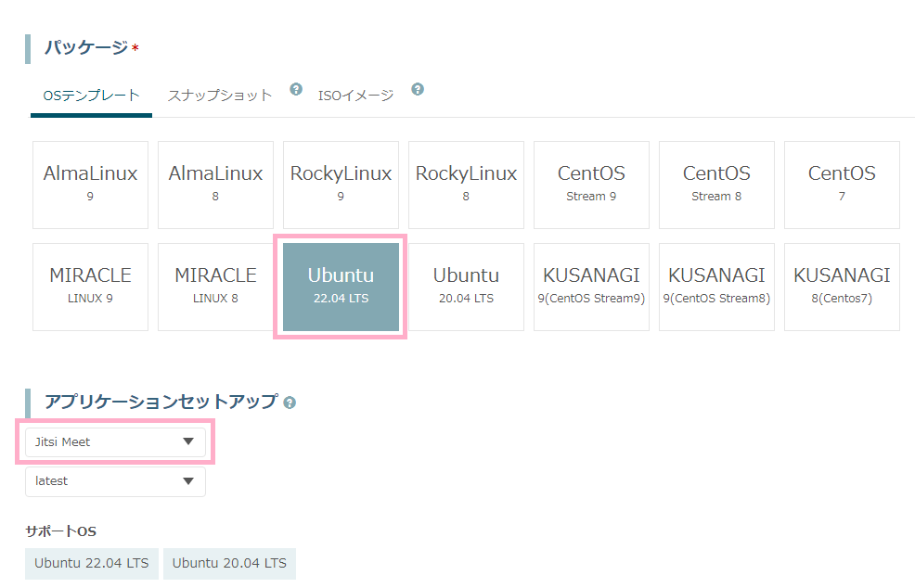Click the Ubuntu 20.04 LTS support tag
Viewport: 915px width, 588px height.
[x=229, y=563]
